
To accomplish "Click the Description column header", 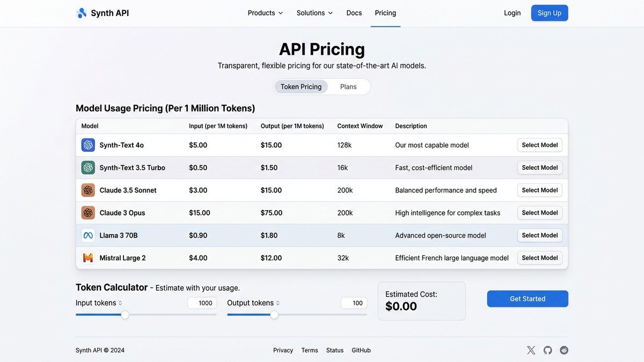I will pos(411,126).
